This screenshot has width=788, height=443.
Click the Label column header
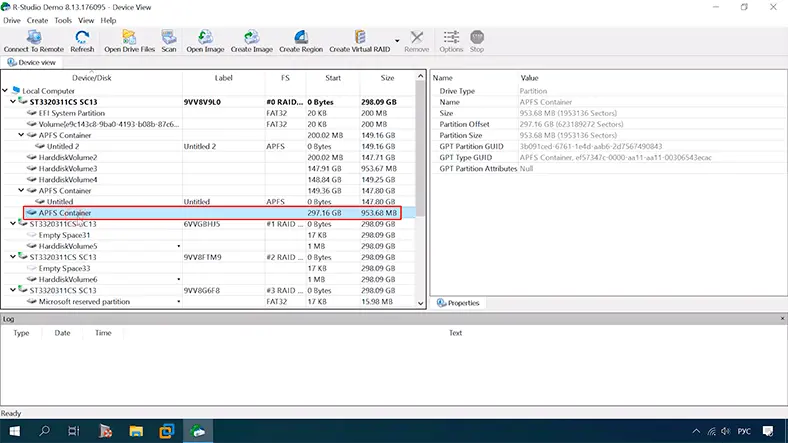pos(223,78)
